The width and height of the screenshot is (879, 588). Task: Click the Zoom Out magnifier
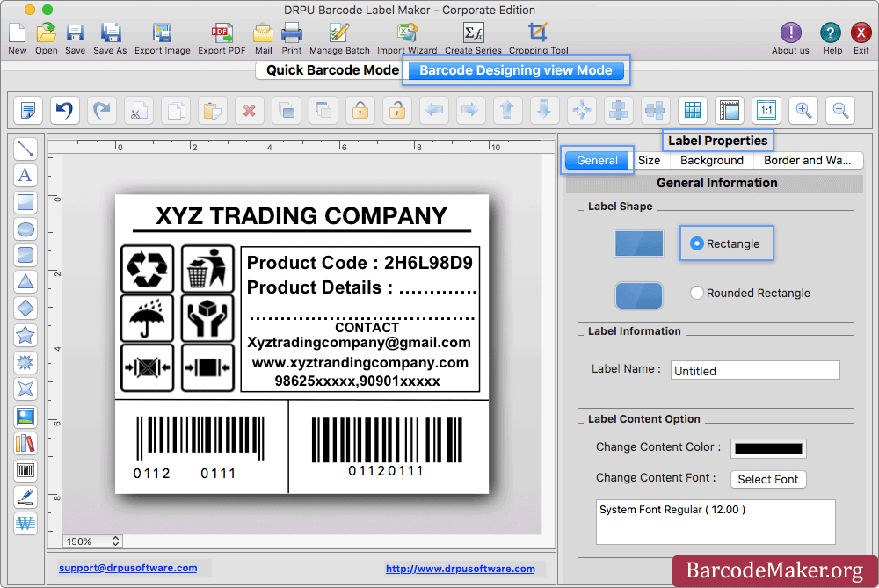(x=840, y=110)
